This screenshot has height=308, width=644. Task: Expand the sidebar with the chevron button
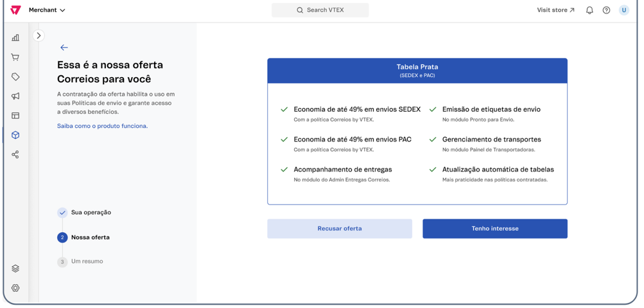pyautogui.click(x=39, y=36)
